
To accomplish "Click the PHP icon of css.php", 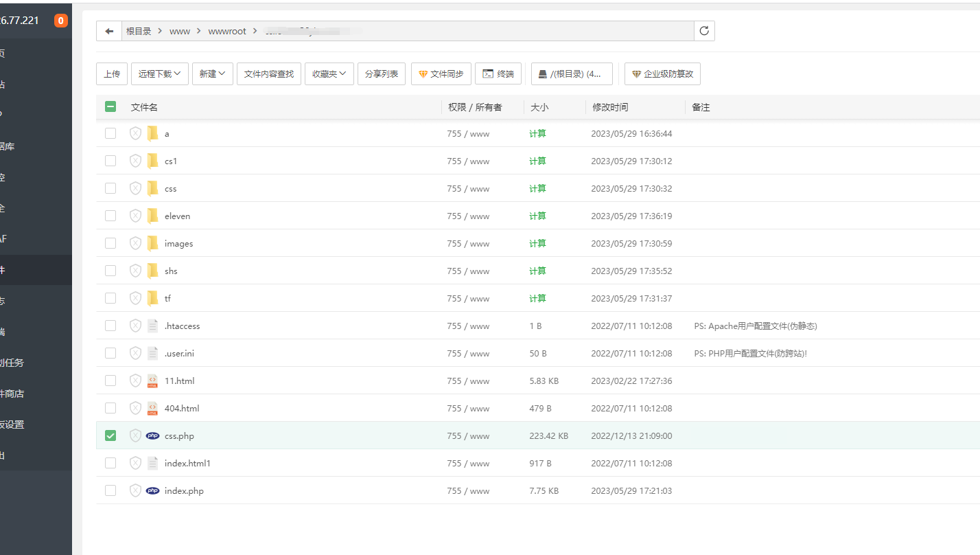I will [152, 435].
